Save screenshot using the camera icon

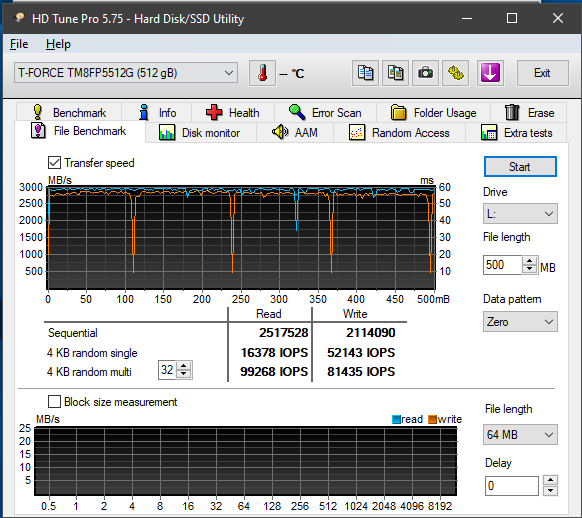[x=425, y=73]
